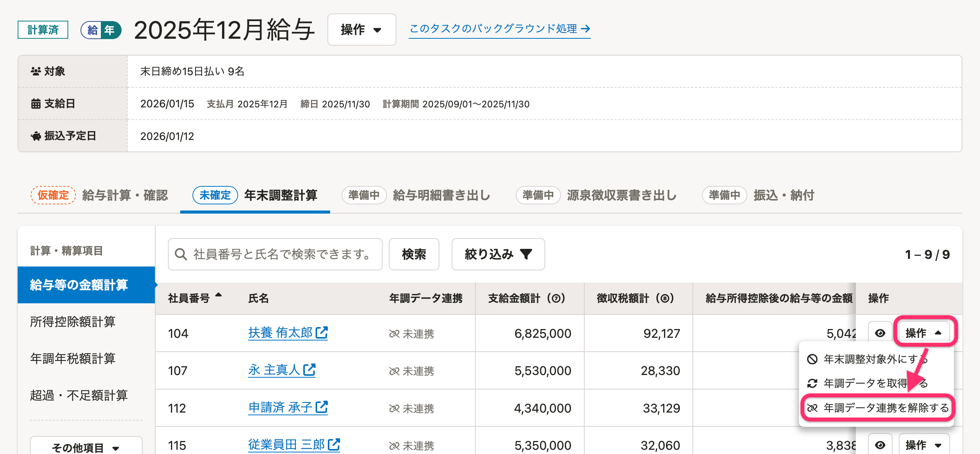Open このタスクのバックグラウンド処理 link
980x454 pixels.
click(x=499, y=29)
